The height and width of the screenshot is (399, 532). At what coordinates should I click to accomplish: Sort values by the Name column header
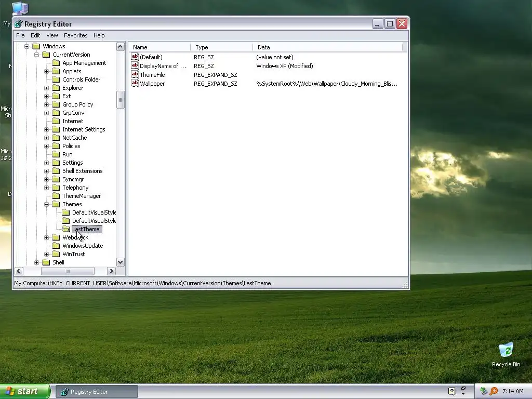(x=159, y=47)
